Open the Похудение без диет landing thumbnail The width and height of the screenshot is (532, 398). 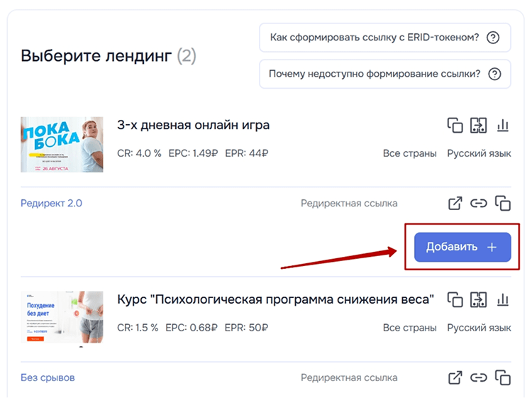click(62, 317)
